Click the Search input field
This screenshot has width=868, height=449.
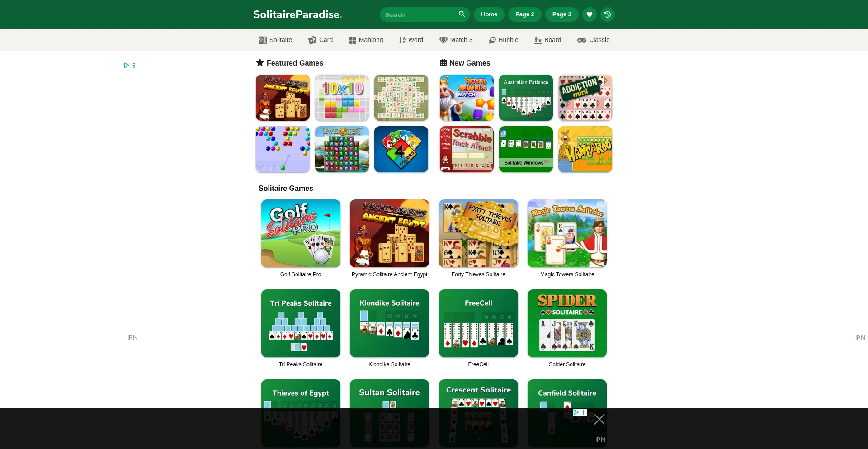pos(419,14)
